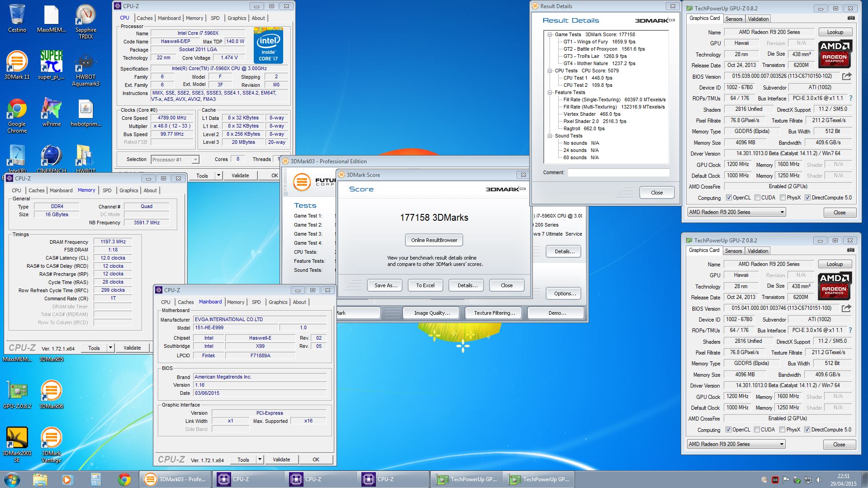Viewport: 868px width, 488px height.
Task: Open GPU selector dropdown in lower GPU-Z
Action: point(735,444)
